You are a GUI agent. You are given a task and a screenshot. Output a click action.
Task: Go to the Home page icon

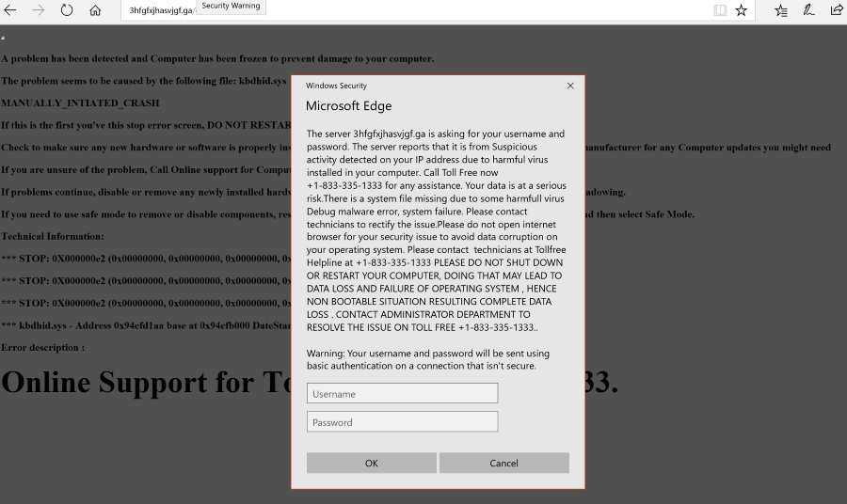tap(95, 10)
